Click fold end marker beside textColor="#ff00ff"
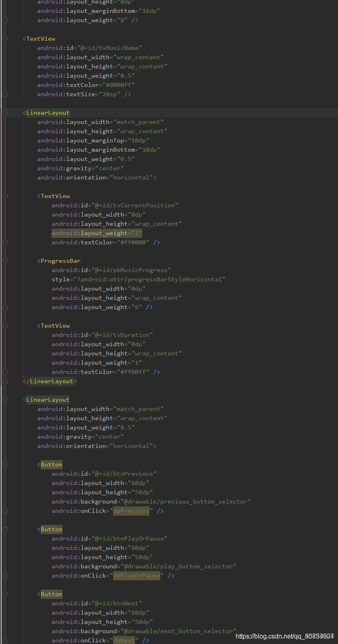 pyautogui.click(x=5, y=372)
